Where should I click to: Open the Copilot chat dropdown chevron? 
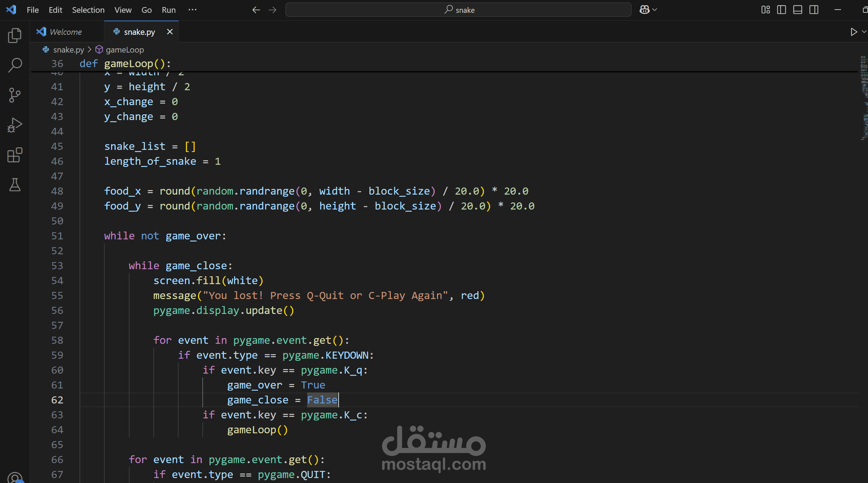(x=655, y=10)
